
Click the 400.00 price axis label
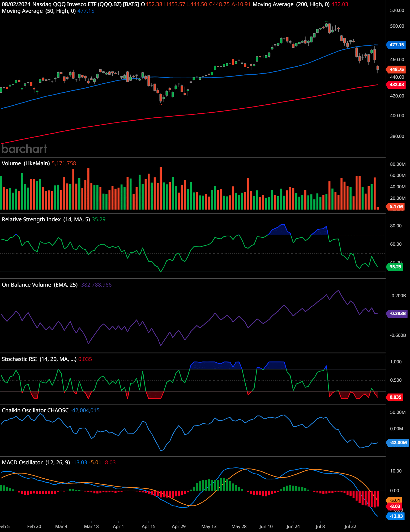(x=397, y=116)
